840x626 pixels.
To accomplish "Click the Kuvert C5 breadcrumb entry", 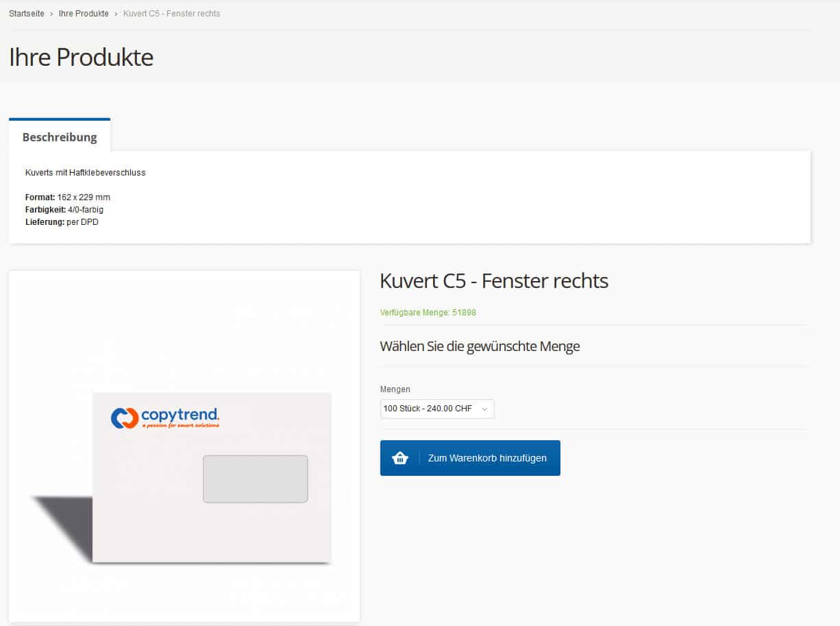I will pyautogui.click(x=171, y=14).
